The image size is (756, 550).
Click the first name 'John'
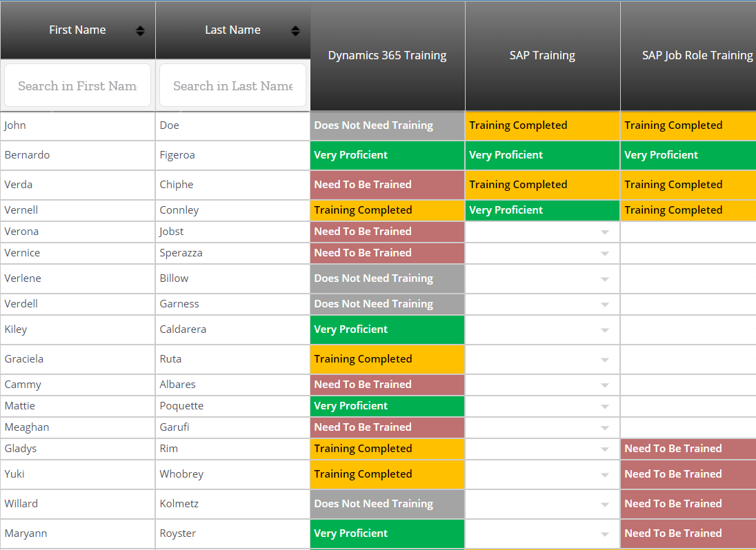[15, 125]
